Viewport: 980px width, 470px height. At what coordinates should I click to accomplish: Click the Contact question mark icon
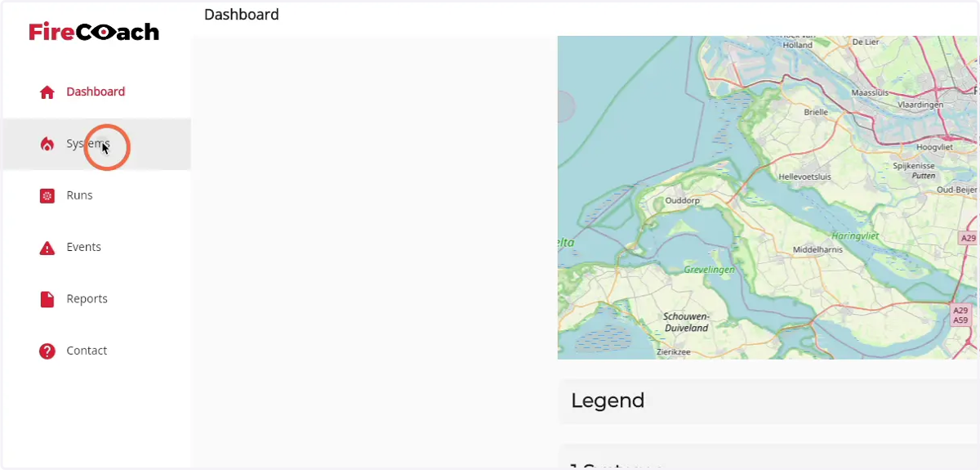[47, 351]
